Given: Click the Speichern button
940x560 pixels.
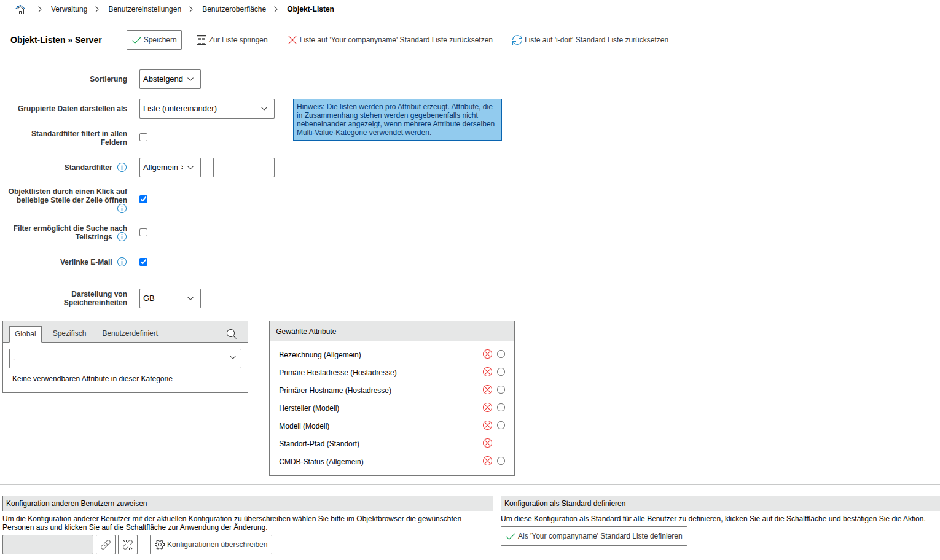Looking at the screenshot, I should pos(154,40).
